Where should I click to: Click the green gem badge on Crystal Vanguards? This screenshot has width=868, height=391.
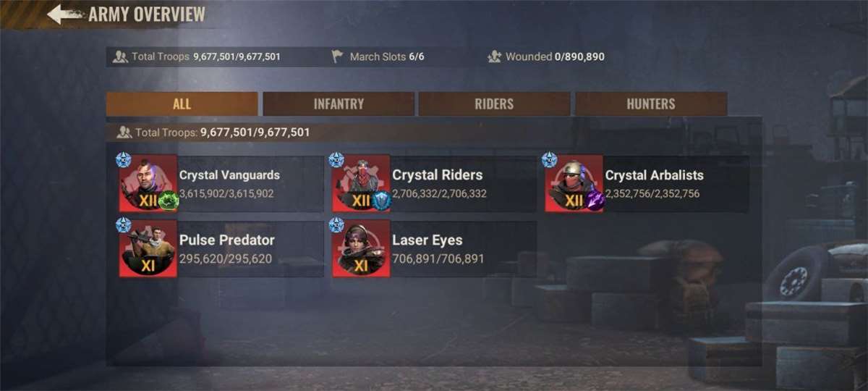click(169, 201)
